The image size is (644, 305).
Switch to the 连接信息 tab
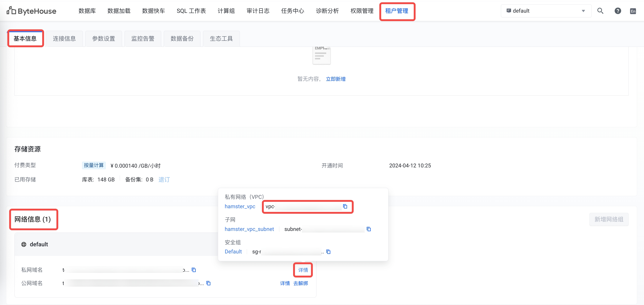[64, 39]
